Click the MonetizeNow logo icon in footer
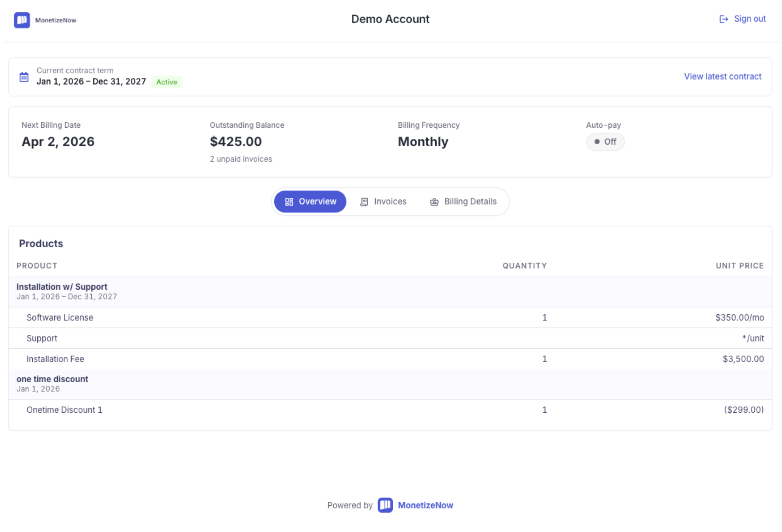The image size is (782, 532). (x=385, y=505)
